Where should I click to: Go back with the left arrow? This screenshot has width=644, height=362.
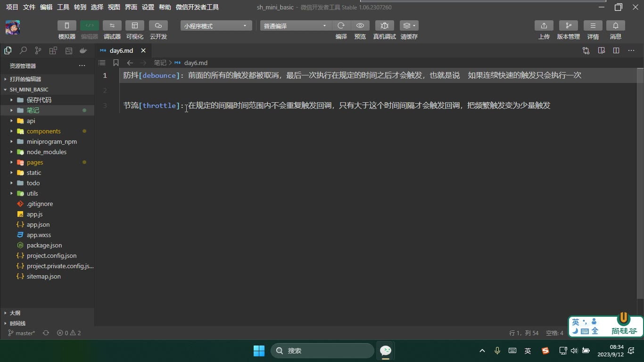coord(130,63)
